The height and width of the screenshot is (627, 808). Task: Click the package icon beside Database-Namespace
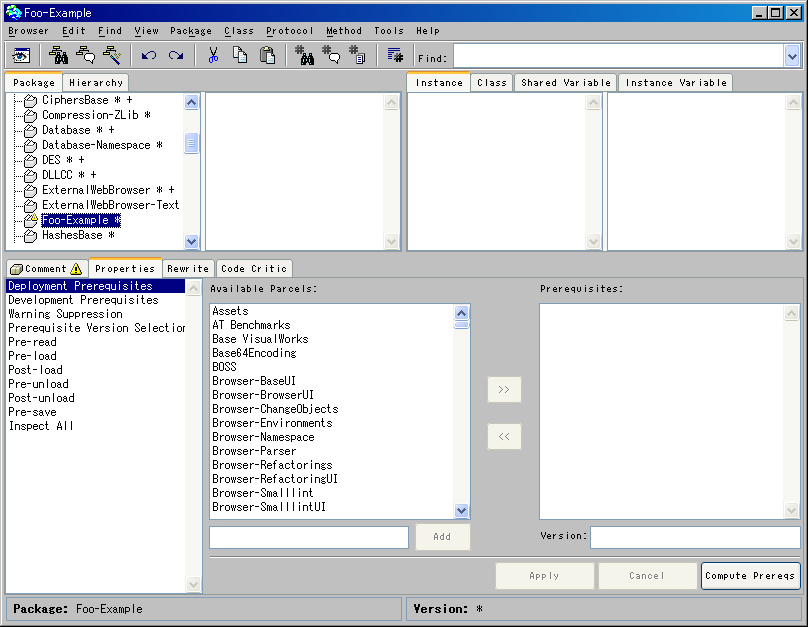(30, 145)
